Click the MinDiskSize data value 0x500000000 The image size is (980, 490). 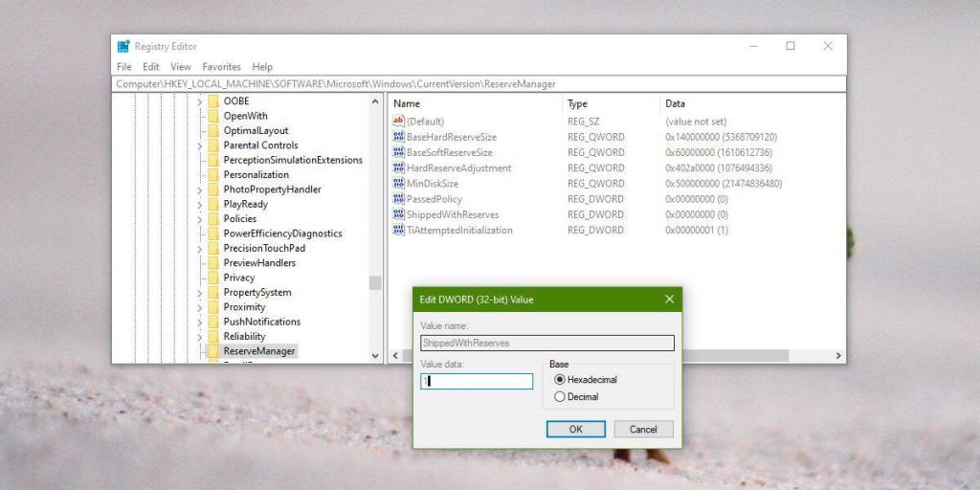[x=724, y=184]
